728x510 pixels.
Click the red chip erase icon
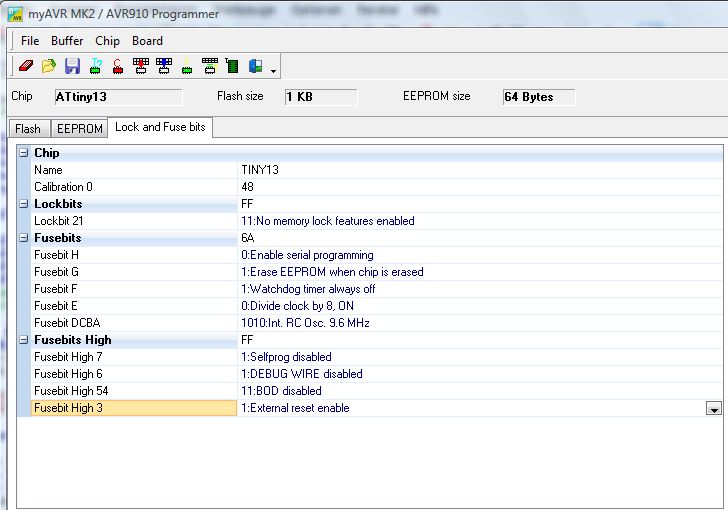[118, 66]
